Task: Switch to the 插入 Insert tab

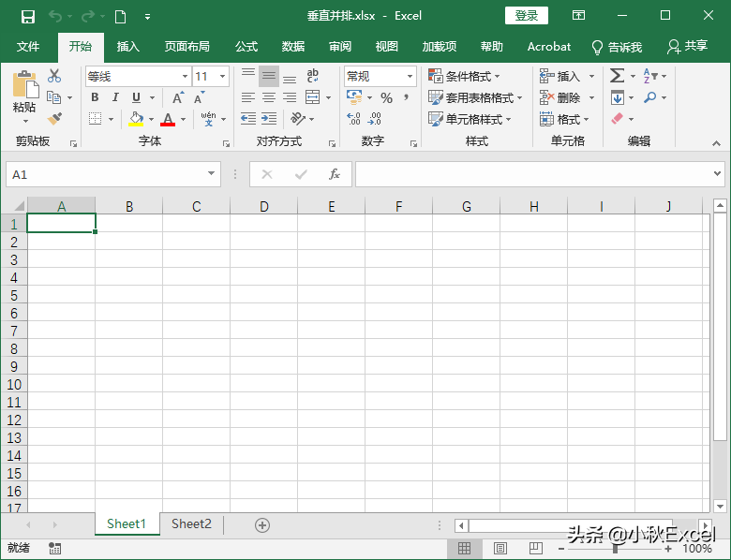Action: point(128,47)
